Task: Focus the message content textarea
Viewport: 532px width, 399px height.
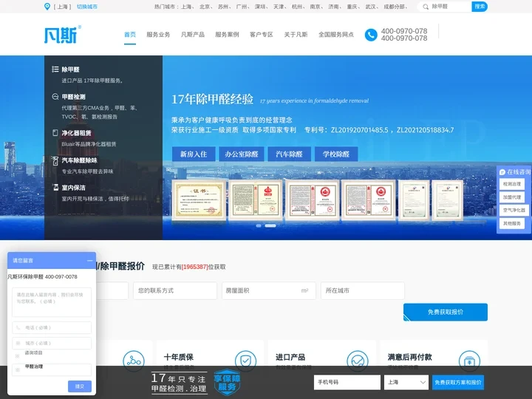Action: point(52,302)
